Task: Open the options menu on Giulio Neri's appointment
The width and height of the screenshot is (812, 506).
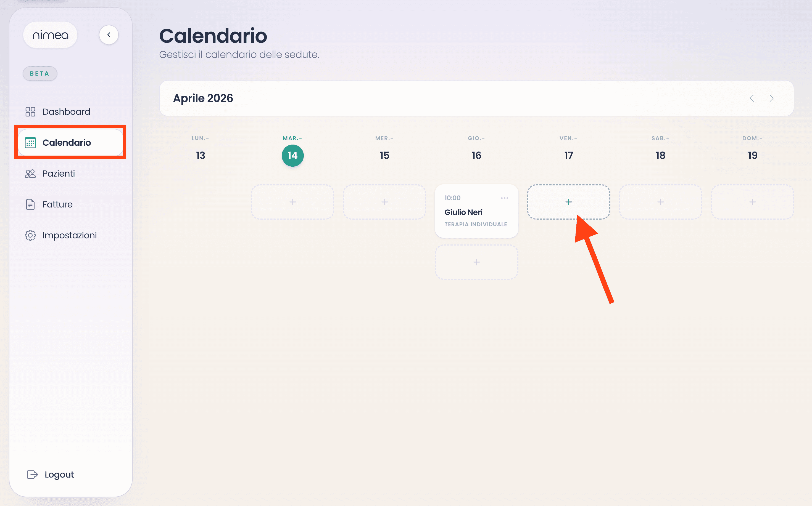Action: (505, 198)
